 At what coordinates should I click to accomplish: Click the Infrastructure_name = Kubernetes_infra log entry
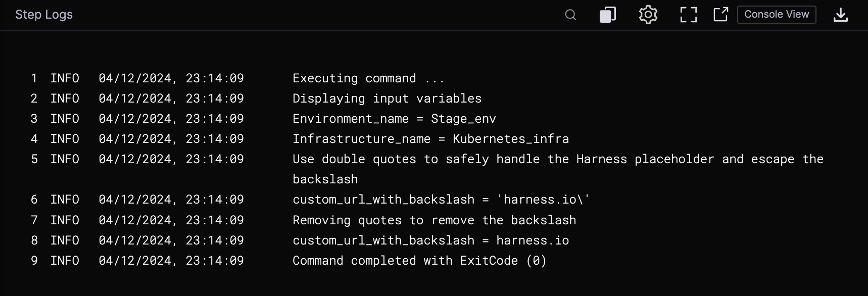[x=430, y=139]
